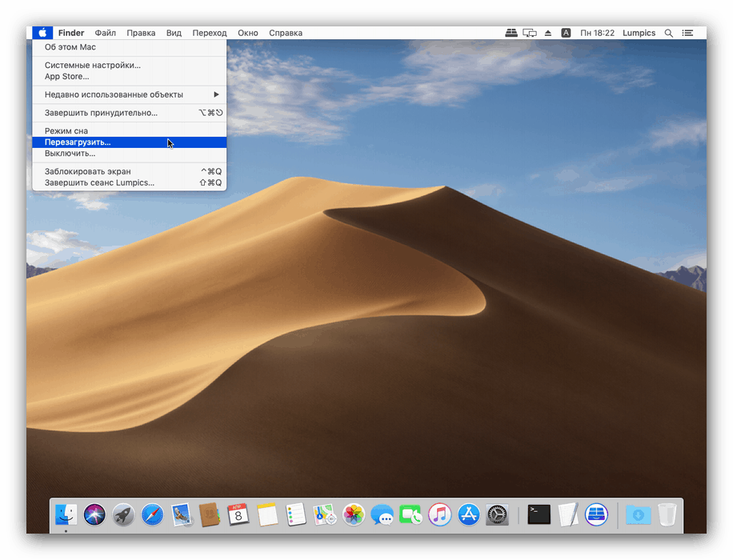This screenshot has width=733, height=560.
Task: Open System Preferences gear in dock
Action: click(497, 514)
